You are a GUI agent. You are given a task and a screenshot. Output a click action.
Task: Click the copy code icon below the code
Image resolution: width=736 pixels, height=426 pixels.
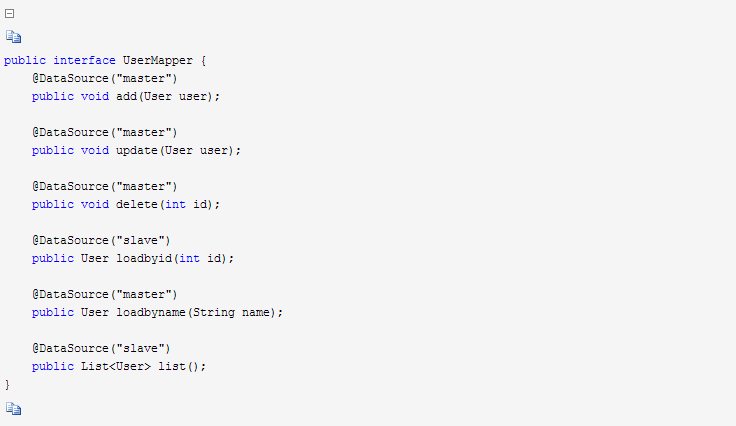click(14, 409)
